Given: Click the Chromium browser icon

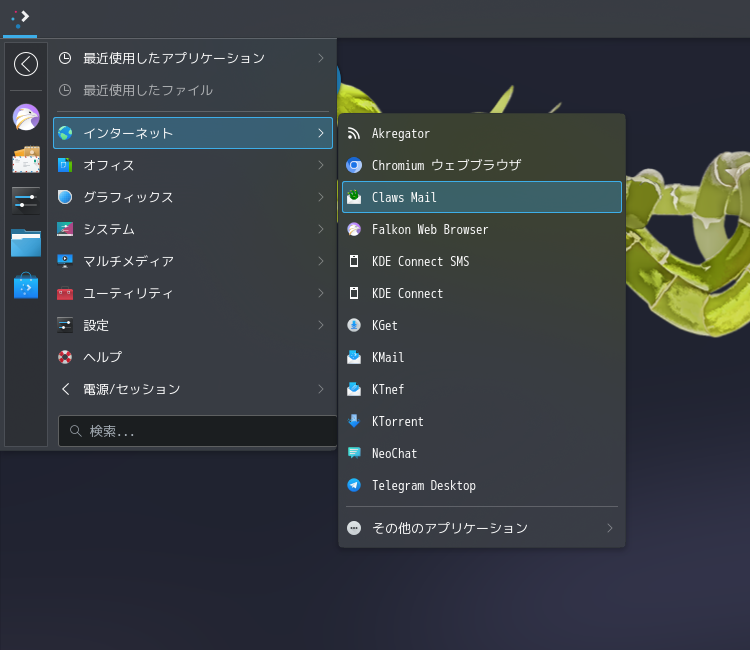Looking at the screenshot, I should [354, 165].
